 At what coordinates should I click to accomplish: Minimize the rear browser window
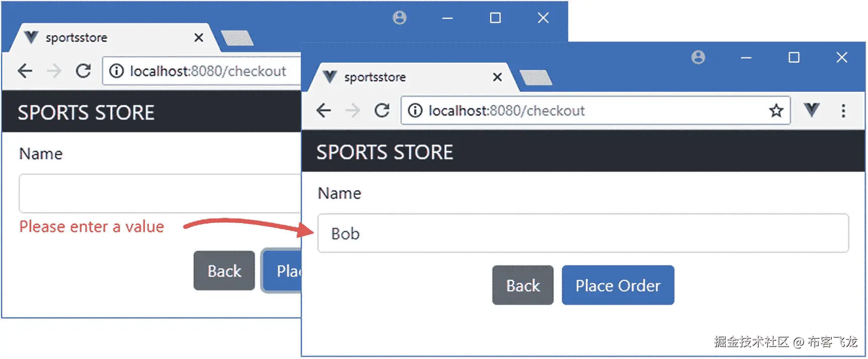[447, 18]
